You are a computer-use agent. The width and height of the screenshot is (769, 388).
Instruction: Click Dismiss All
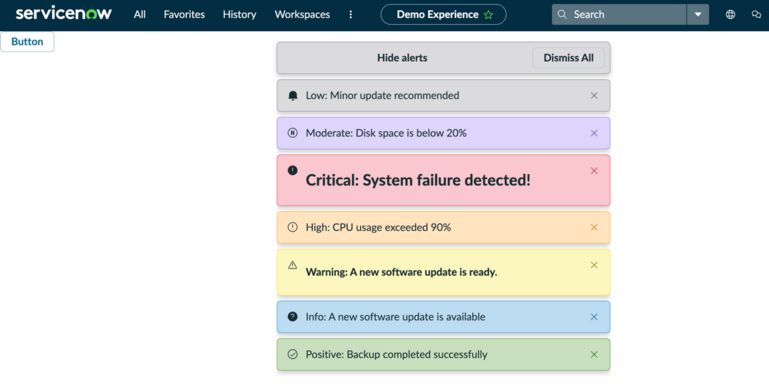(x=568, y=58)
